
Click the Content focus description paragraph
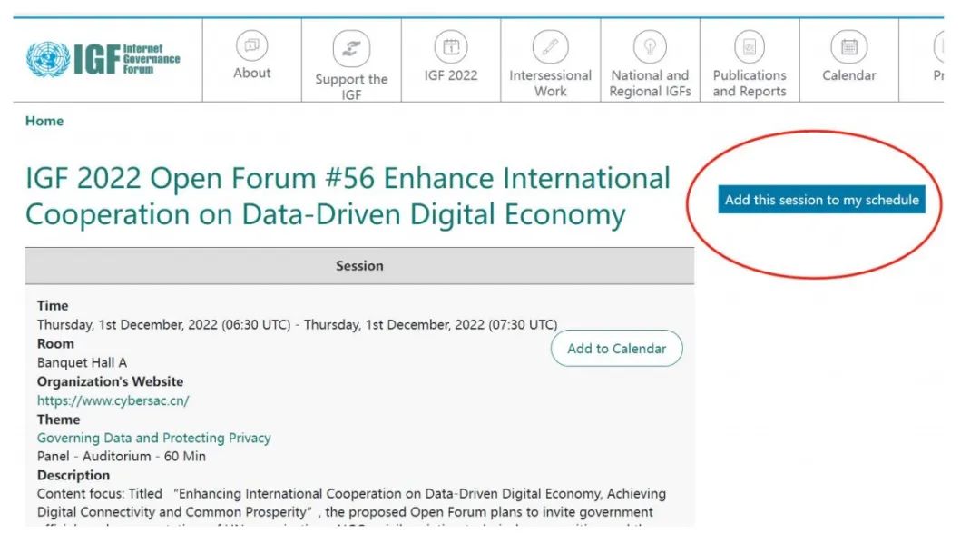351,507
